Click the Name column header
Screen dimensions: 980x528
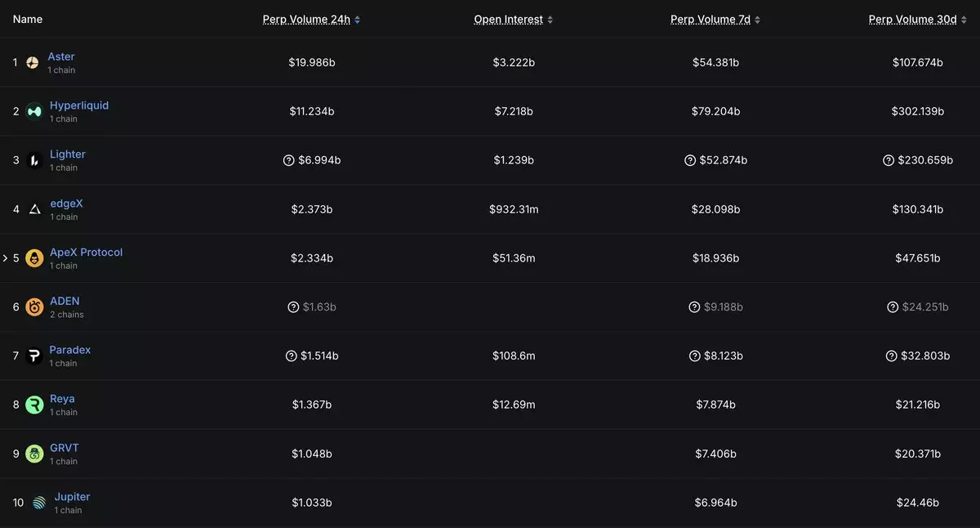(28, 20)
